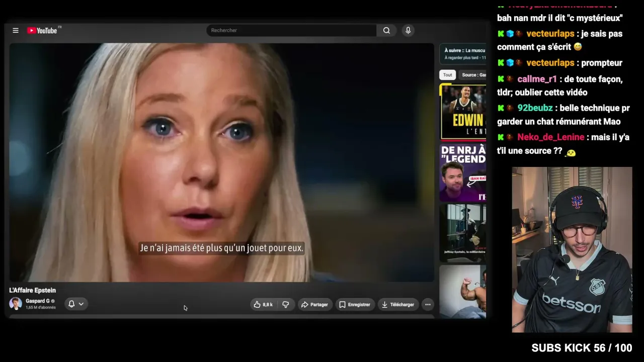Open the three-dot more actions menu

tap(428, 304)
